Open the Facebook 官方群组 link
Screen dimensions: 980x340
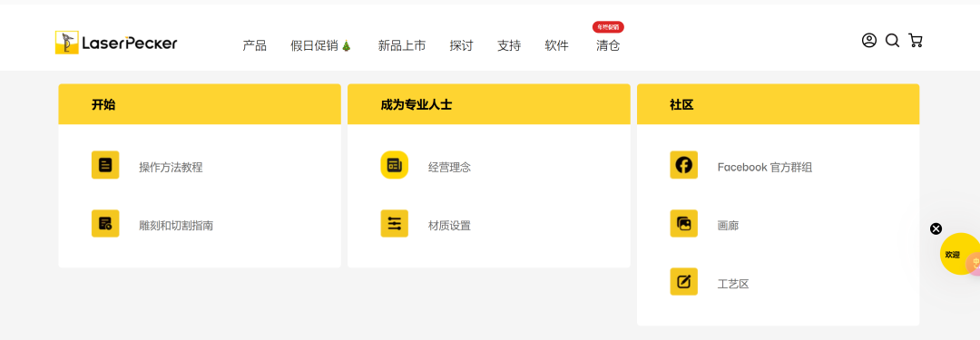point(765,168)
